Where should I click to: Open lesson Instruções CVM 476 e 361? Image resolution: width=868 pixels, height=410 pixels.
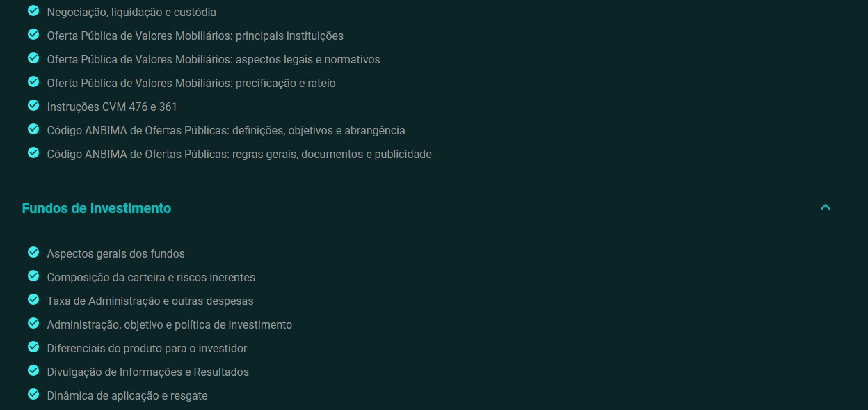[112, 107]
